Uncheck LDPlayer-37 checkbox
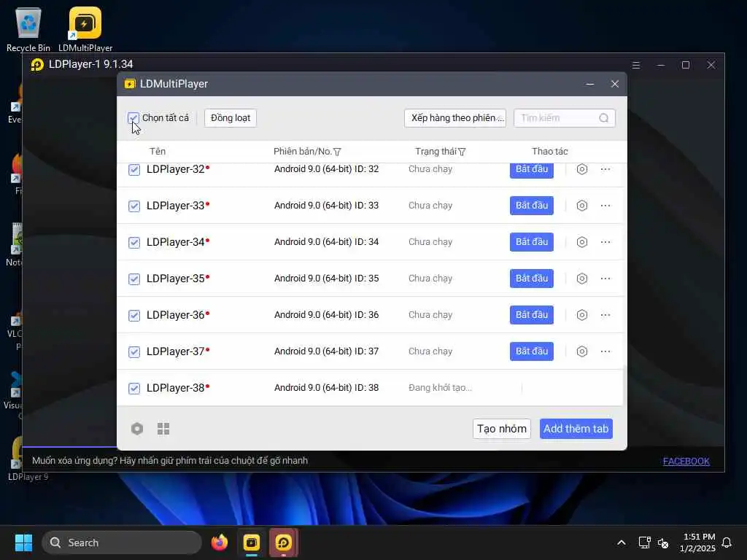The height and width of the screenshot is (560, 747). pos(134,352)
